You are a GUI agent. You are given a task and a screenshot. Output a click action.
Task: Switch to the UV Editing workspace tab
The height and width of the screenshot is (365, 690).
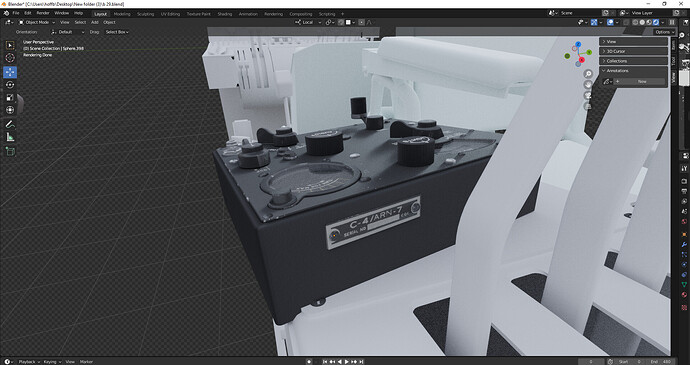pyautogui.click(x=170, y=14)
